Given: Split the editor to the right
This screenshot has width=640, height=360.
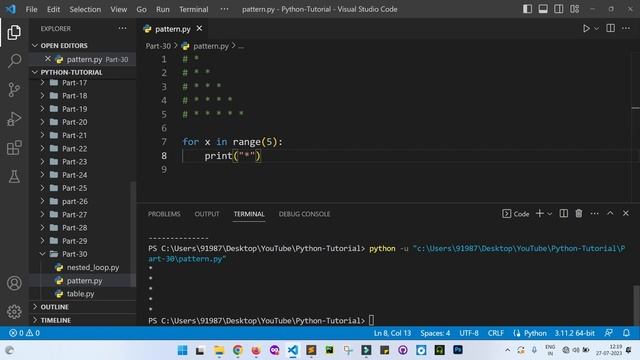Looking at the screenshot, I should (x=611, y=28).
